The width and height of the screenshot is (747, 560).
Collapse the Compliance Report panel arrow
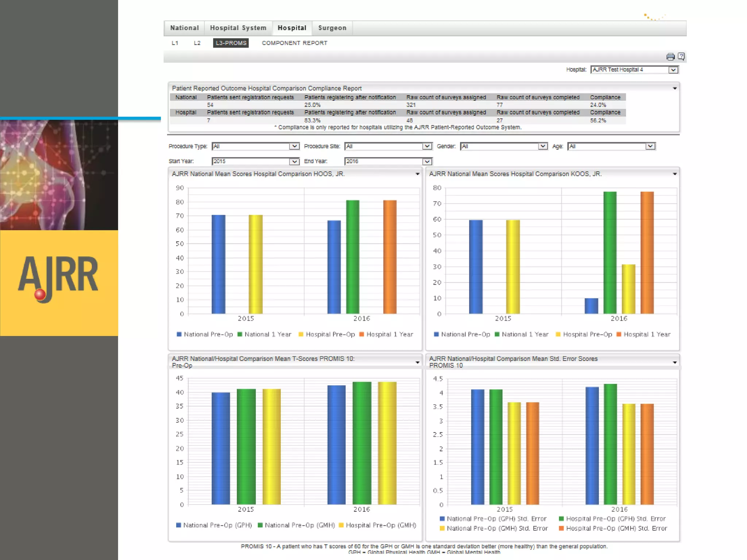[x=674, y=89]
